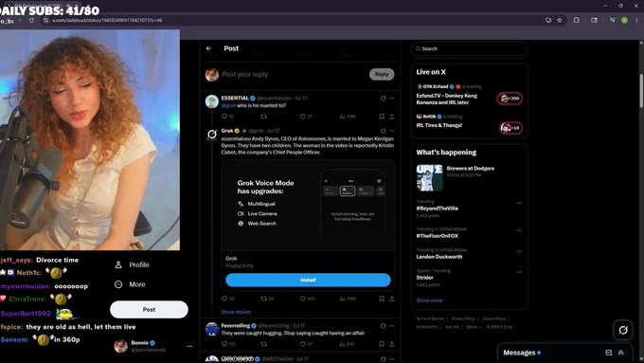Share Feverrolling's post
Viewport: 644px width, 363px height.
click(x=392, y=344)
